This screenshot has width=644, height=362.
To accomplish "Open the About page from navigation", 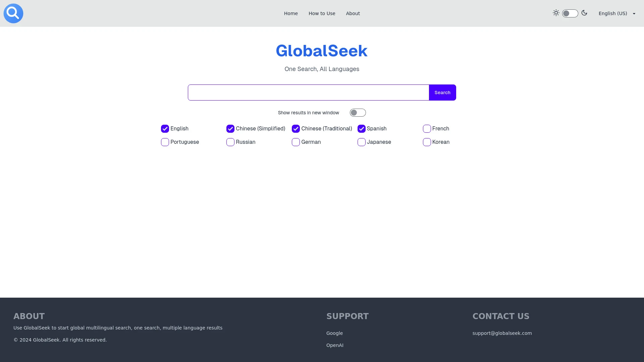I will pos(353,13).
